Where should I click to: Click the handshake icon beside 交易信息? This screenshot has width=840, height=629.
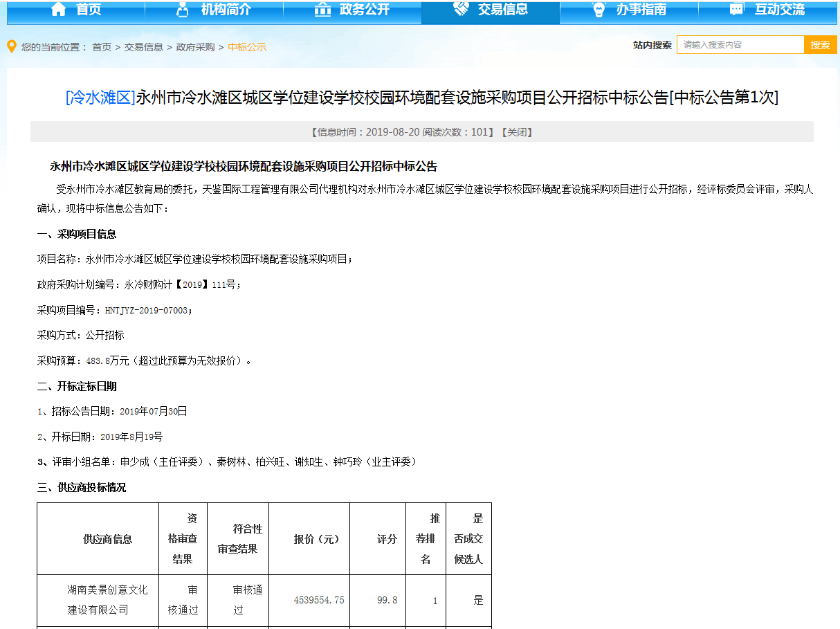(461, 8)
